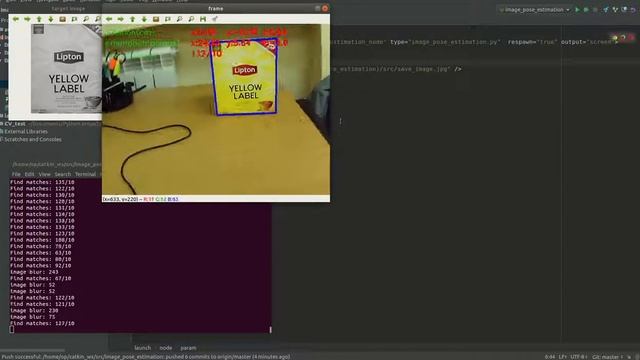Open the image_pose_estimation run configuration dropdown
The width and height of the screenshot is (640, 360).
pyautogui.click(x=535, y=9)
